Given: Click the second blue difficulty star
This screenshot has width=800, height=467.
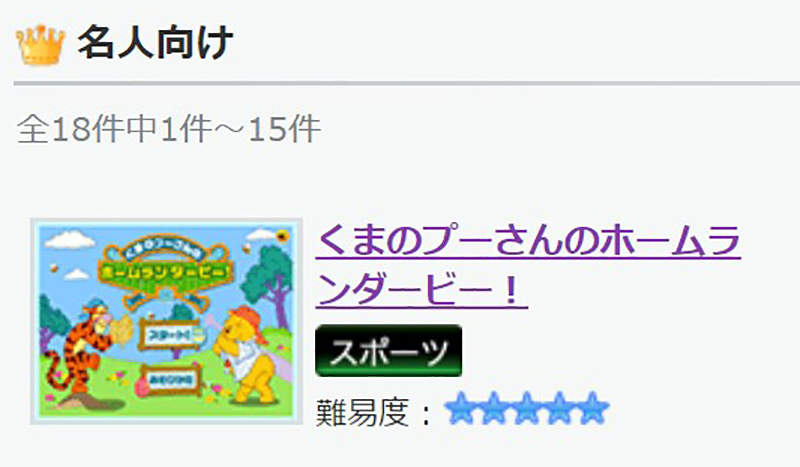Looking at the screenshot, I should tap(493, 408).
